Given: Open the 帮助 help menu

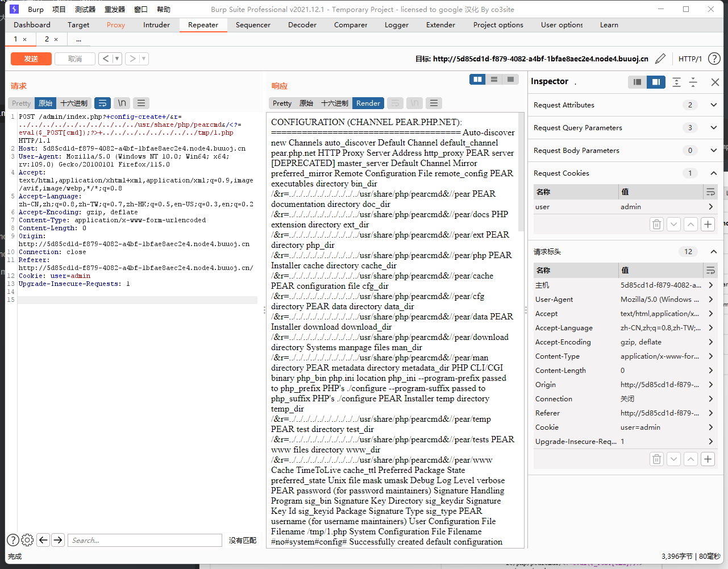Looking at the screenshot, I should pos(164,9).
